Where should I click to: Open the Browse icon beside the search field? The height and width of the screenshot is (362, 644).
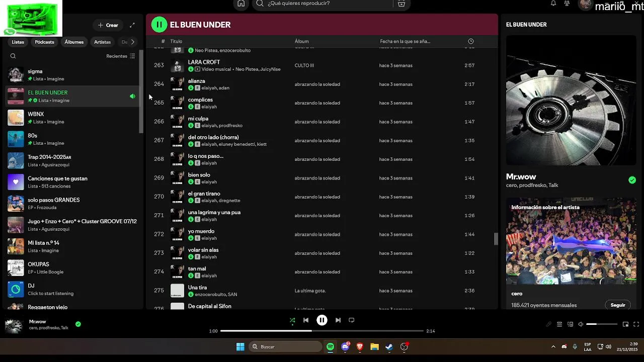(x=401, y=4)
